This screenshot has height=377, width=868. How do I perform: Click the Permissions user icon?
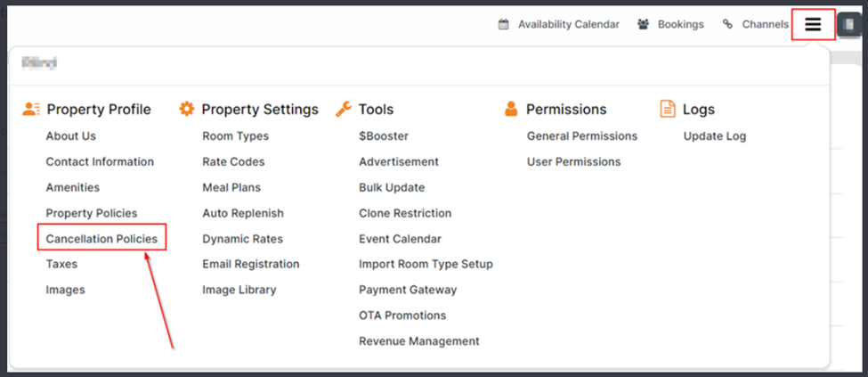click(x=511, y=109)
